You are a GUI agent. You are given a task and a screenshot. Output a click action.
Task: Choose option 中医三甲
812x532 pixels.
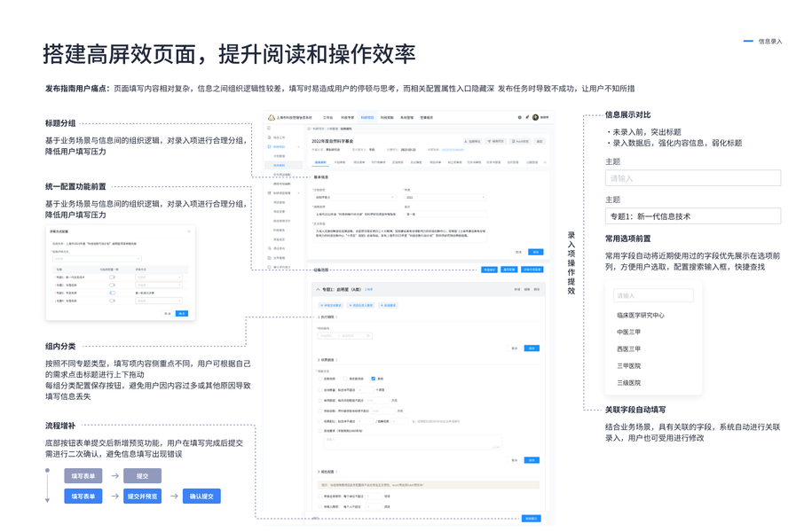(628, 332)
